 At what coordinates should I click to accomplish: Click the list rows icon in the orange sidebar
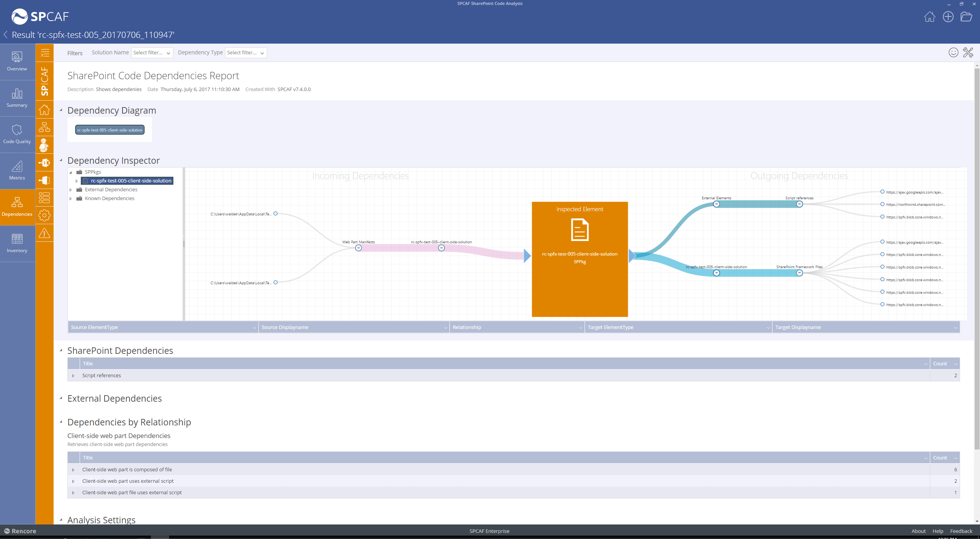(44, 197)
